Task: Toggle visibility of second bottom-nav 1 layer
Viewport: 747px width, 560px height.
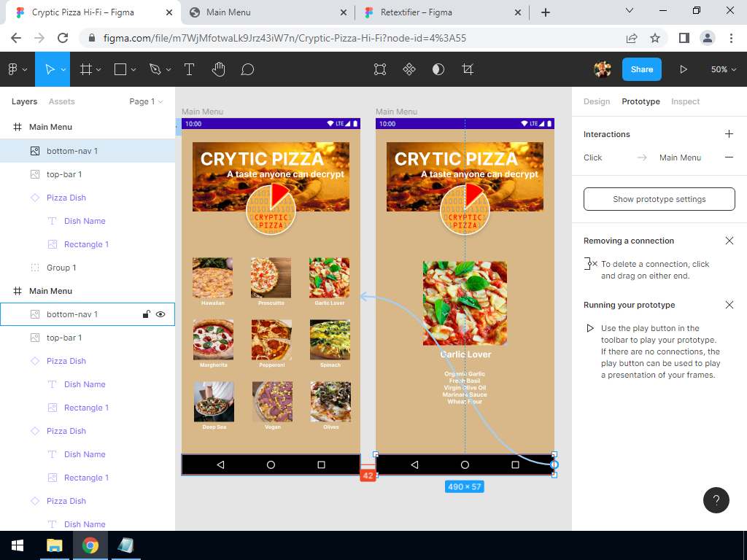Action: pyautogui.click(x=160, y=314)
